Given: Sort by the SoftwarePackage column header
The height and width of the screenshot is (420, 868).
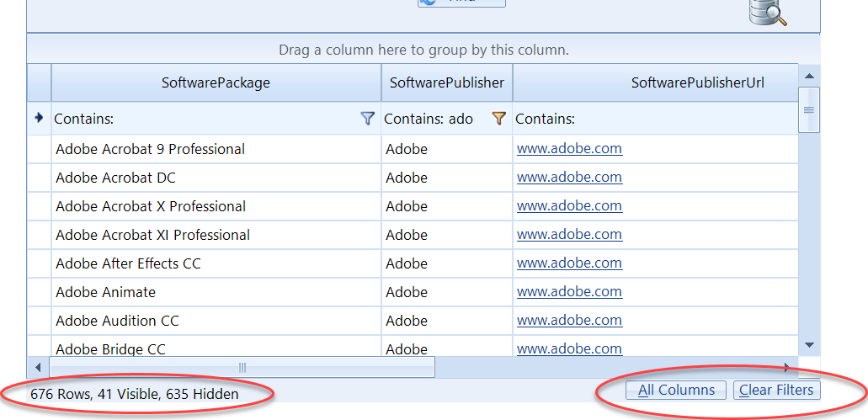Looking at the screenshot, I should pos(216,82).
